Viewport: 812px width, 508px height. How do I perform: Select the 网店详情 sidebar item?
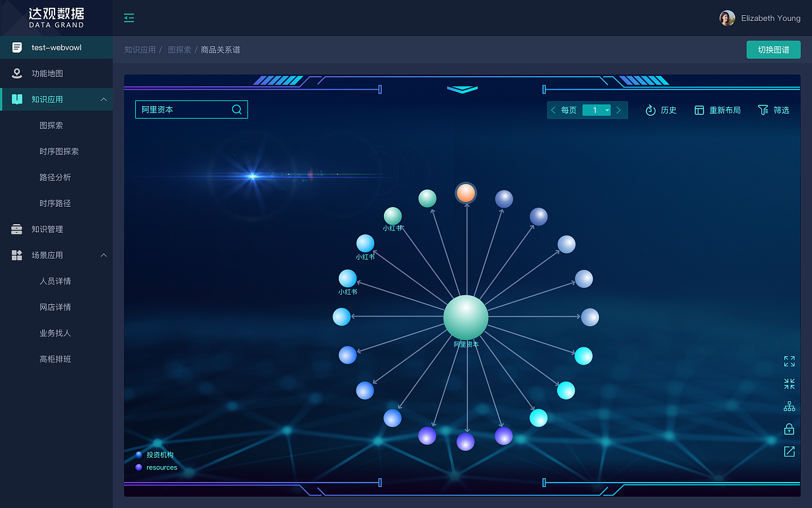click(x=56, y=307)
